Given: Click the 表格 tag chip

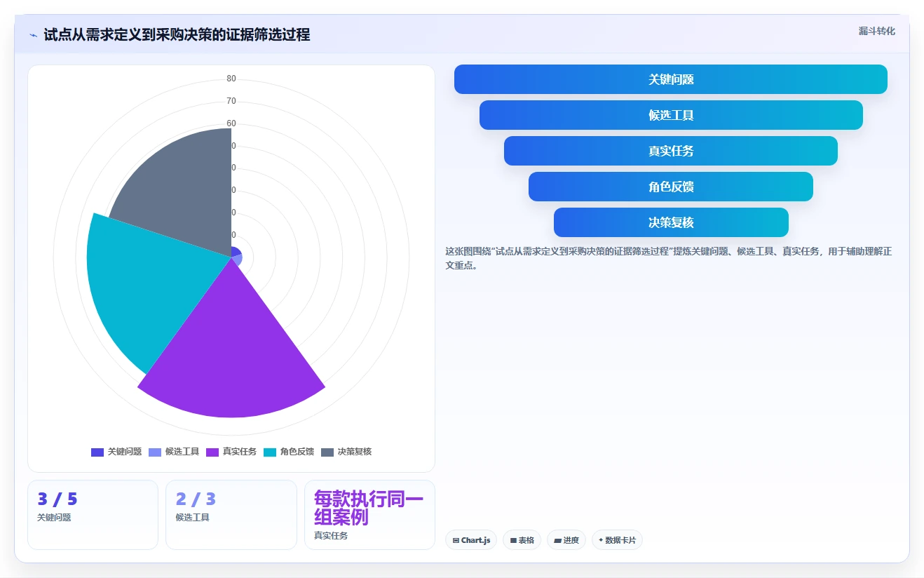Looking at the screenshot, I should pos(522,540).
